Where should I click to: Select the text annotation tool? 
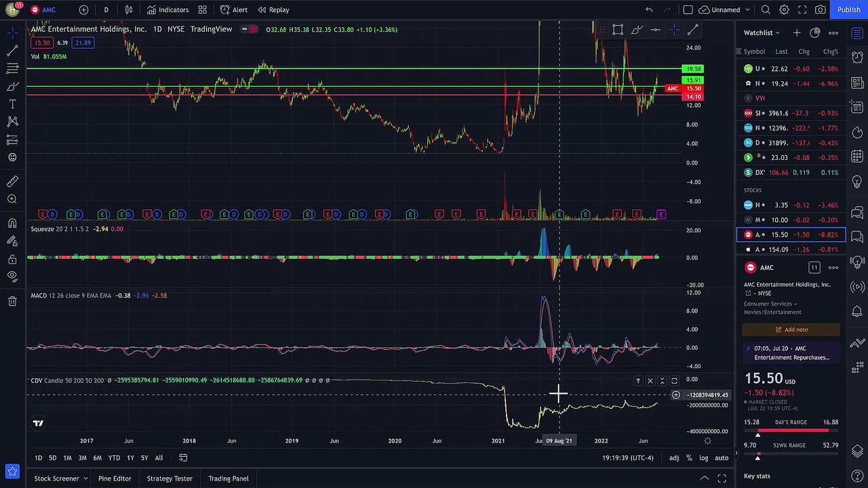coord(12,104)
